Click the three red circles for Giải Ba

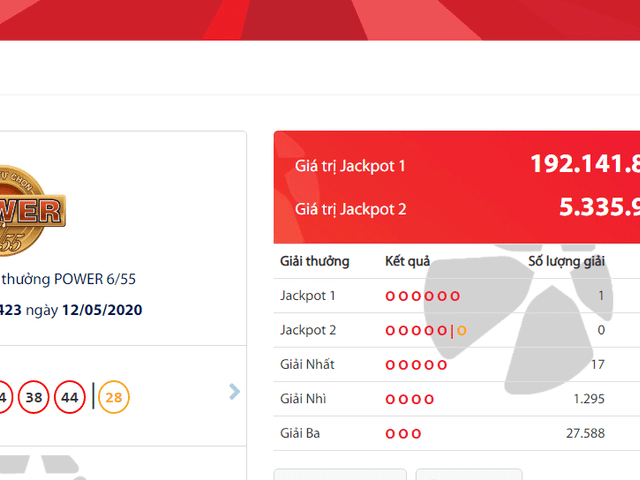[403, 433]
